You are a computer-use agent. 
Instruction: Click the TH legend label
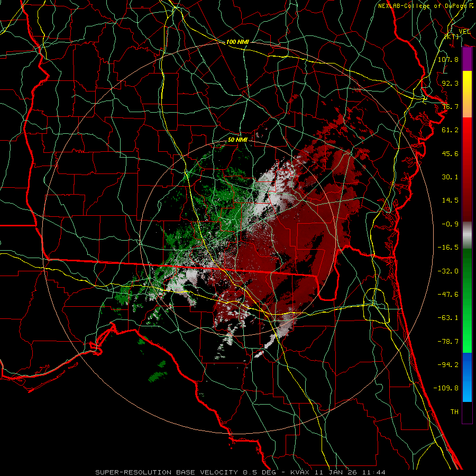454,412
